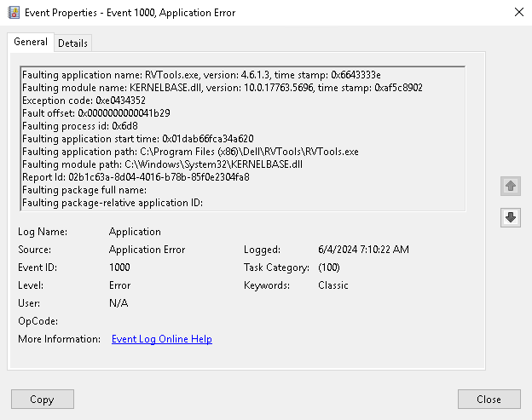Open the Details tab
Image resolution: width=532 pixels, height=420 pixels.
72,43
